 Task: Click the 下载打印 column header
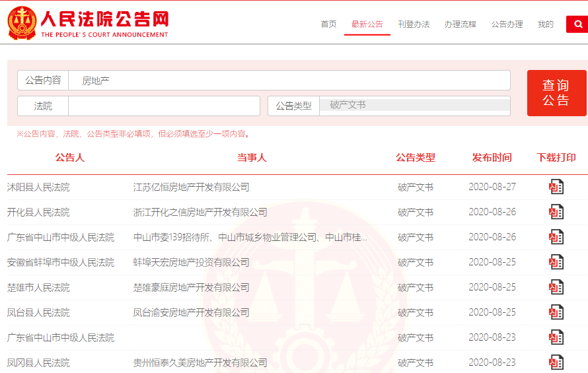[x=556, y=157]
